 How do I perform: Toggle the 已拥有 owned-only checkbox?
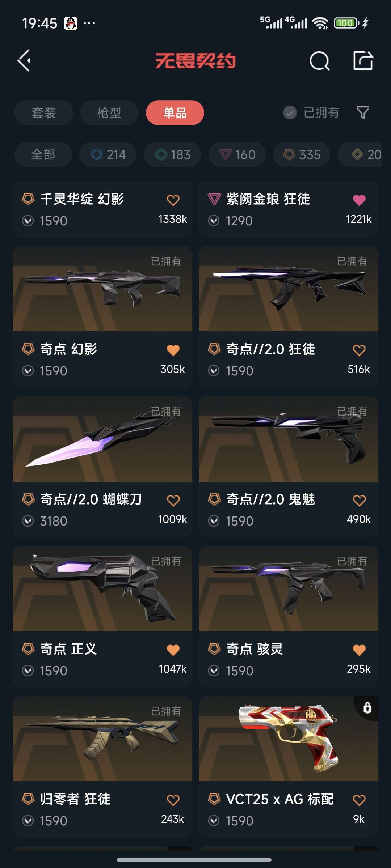pyautogui.click(x=290, y=112)
